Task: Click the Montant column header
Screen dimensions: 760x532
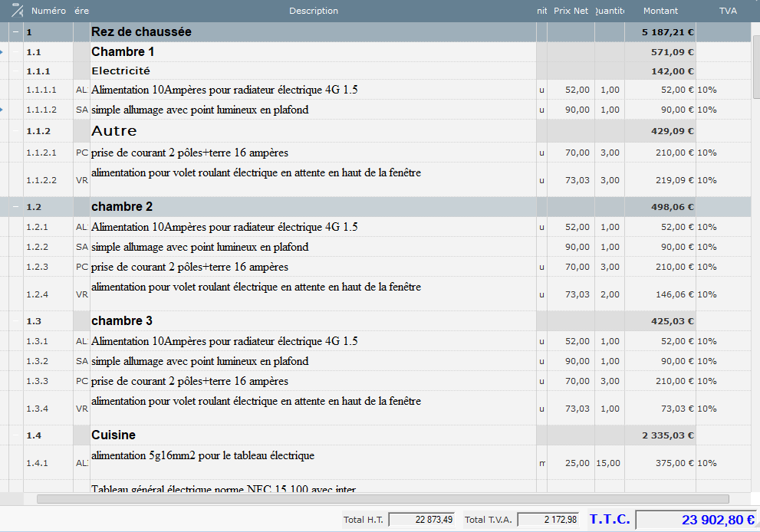Action: (660, 11)
